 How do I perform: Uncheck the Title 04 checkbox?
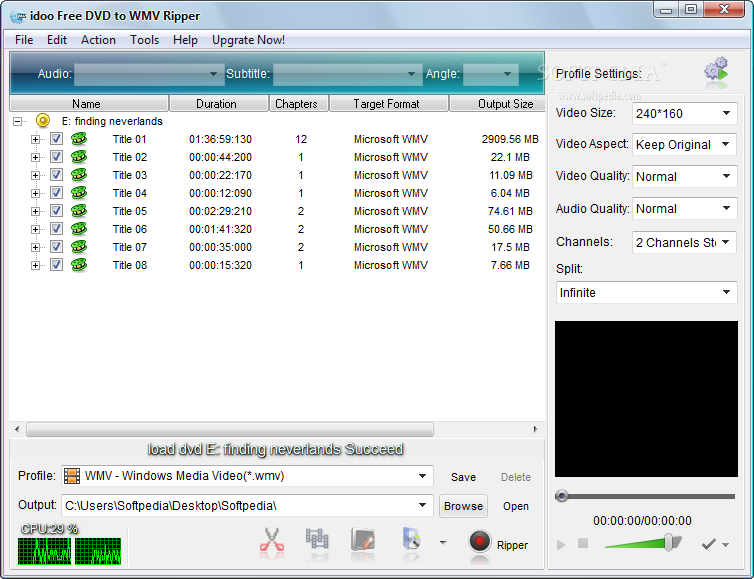coord(56,193)
